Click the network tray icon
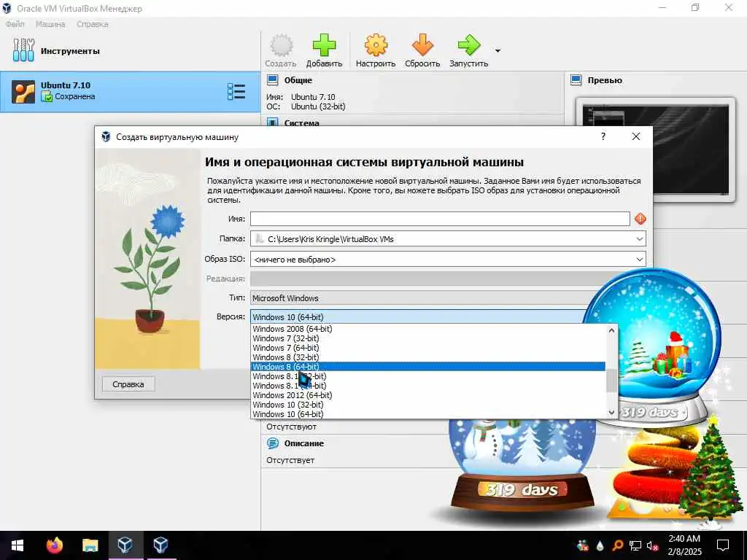This screenshot has width=747, height=560. click(635, 545)
